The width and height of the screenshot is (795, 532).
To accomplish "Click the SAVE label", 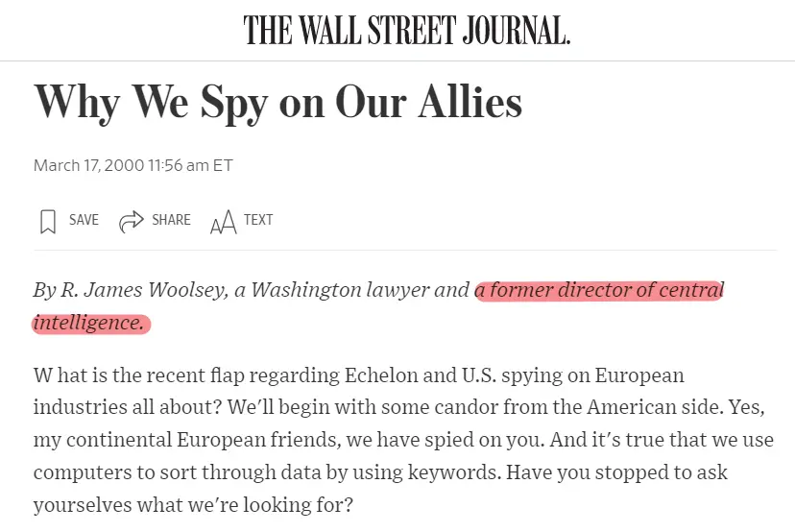I will point(84,220).
